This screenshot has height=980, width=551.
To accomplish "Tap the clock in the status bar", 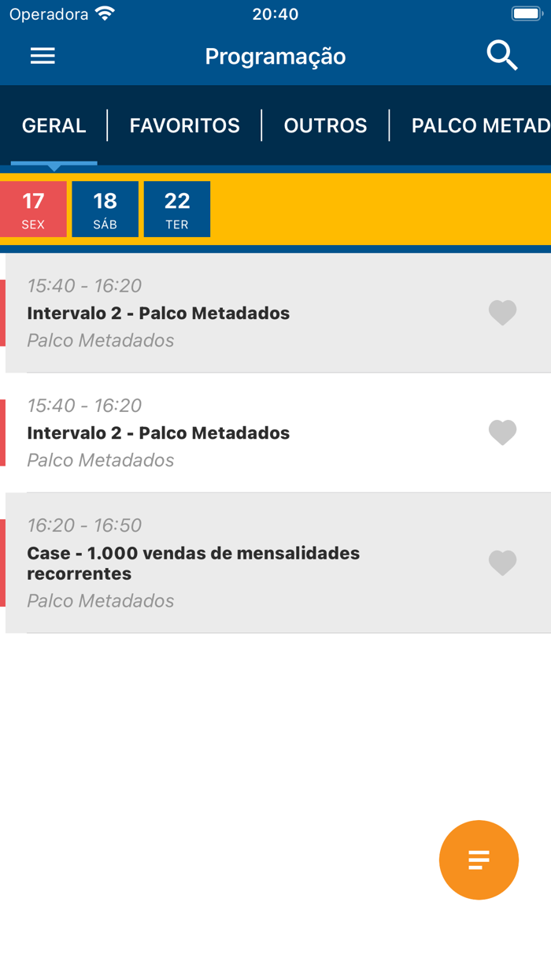I will click(x=275, y=13).
